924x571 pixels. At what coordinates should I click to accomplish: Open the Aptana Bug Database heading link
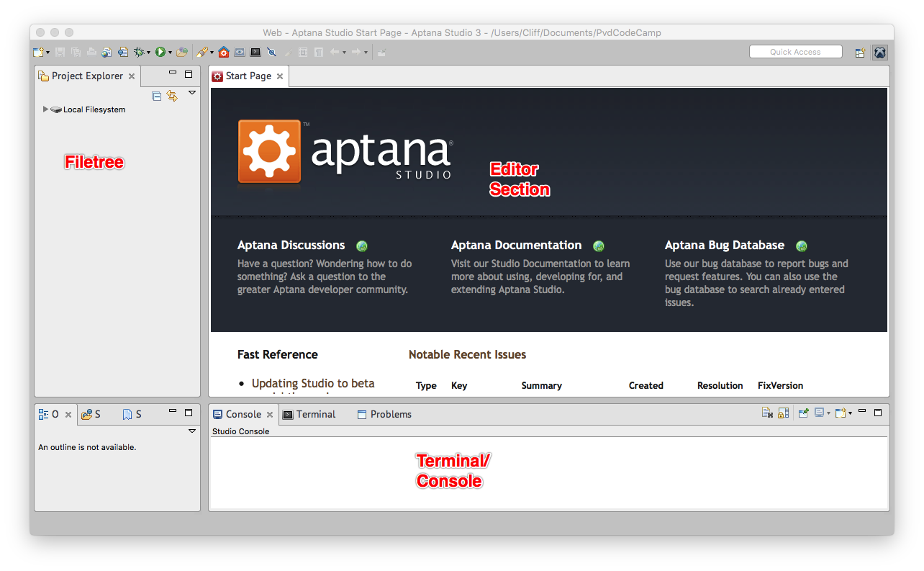[725, 245]
